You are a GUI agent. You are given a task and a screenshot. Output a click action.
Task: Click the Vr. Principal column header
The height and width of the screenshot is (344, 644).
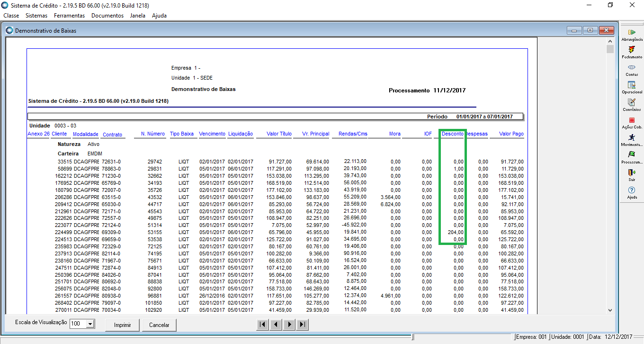315,134
